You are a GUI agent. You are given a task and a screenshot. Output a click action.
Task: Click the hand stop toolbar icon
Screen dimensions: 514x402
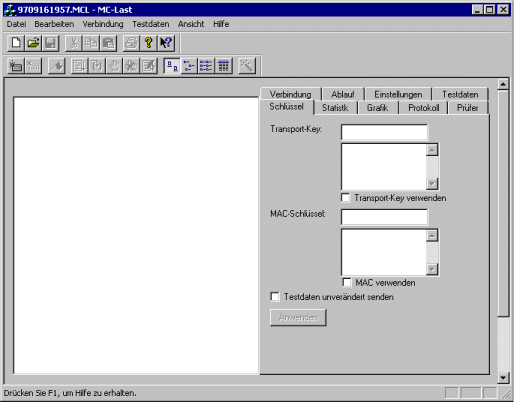tap(114, 66)
